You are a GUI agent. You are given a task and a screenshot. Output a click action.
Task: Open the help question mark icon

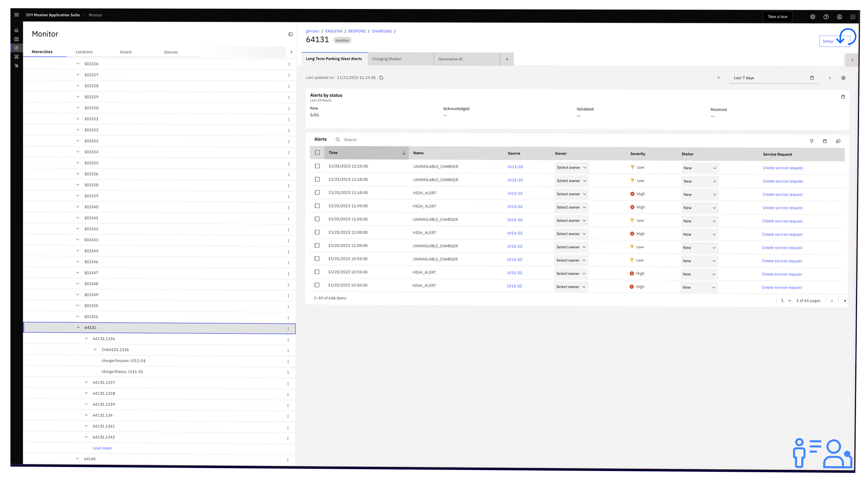826,17
